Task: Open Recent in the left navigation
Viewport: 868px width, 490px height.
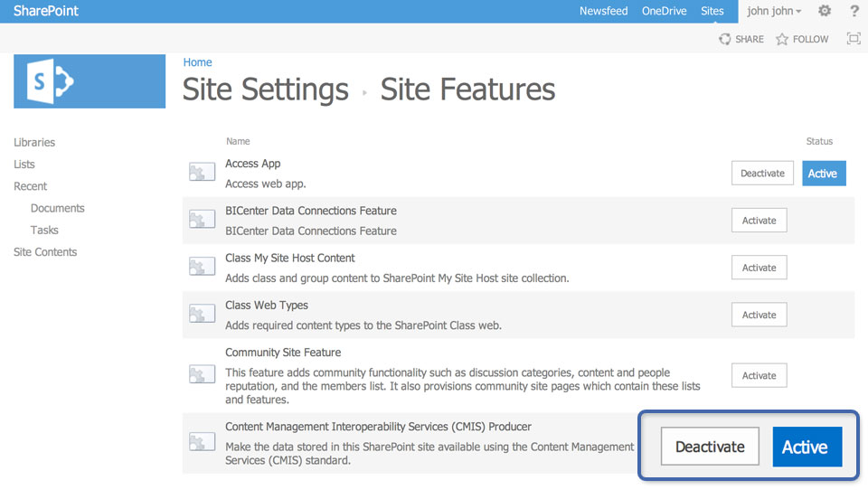Action: coord(31,186)
